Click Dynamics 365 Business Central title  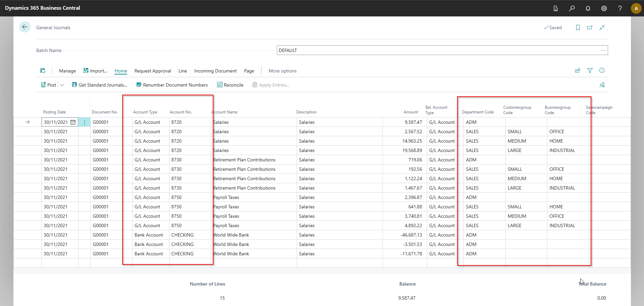43,8
